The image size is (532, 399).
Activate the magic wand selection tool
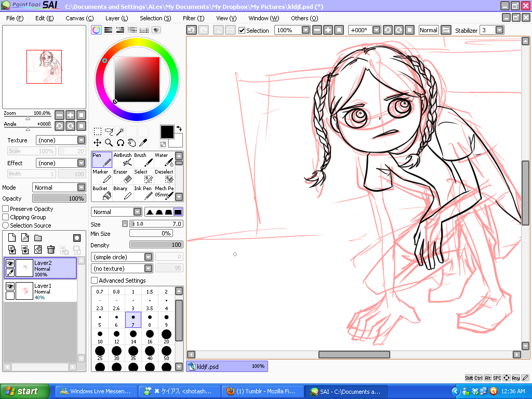click(120, 131)
